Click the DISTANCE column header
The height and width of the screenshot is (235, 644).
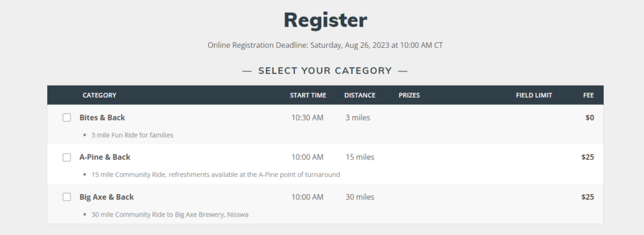tap(360, 95)
